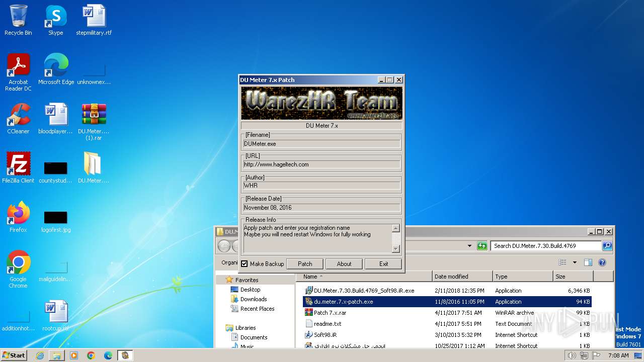Click Chrome icon in taskbar
The image size is (644, 362).
pos(91,355)
